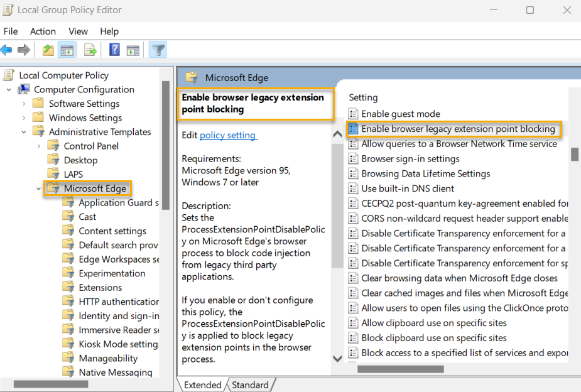Toggle the Show/Hide Action Pane icon
The height and width of the screenshot is (392, 581).
pyautogui.click(x=133, y=50)
